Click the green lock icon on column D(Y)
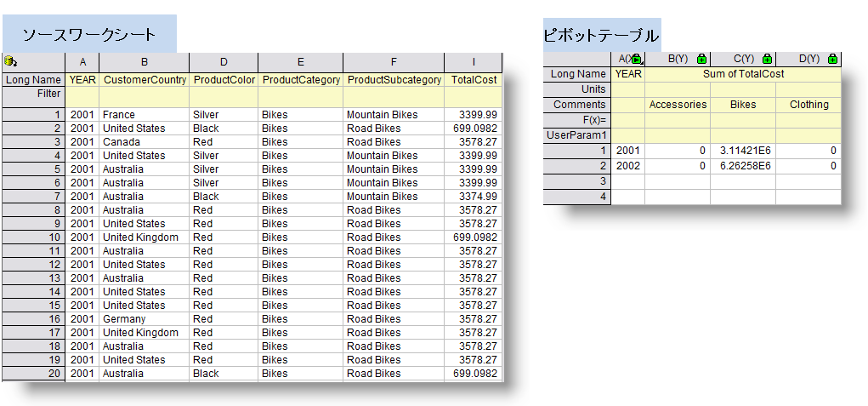 click(x=832, y=59)
